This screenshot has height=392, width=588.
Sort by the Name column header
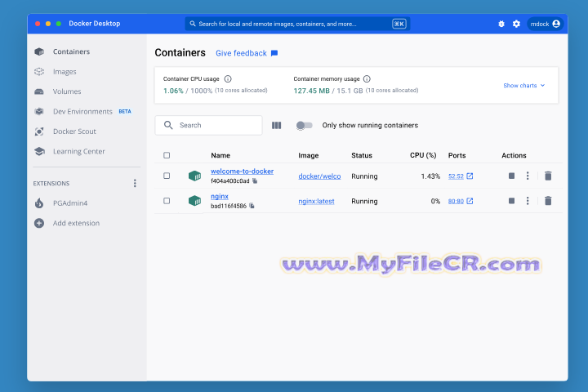(220, 155)
